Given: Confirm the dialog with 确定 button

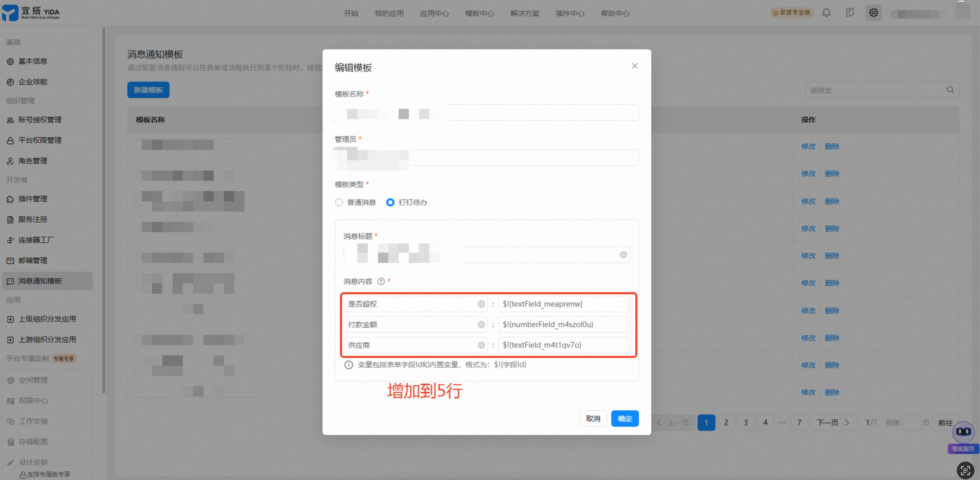Looking at the screenshot, I should click(x=624, y=418).
